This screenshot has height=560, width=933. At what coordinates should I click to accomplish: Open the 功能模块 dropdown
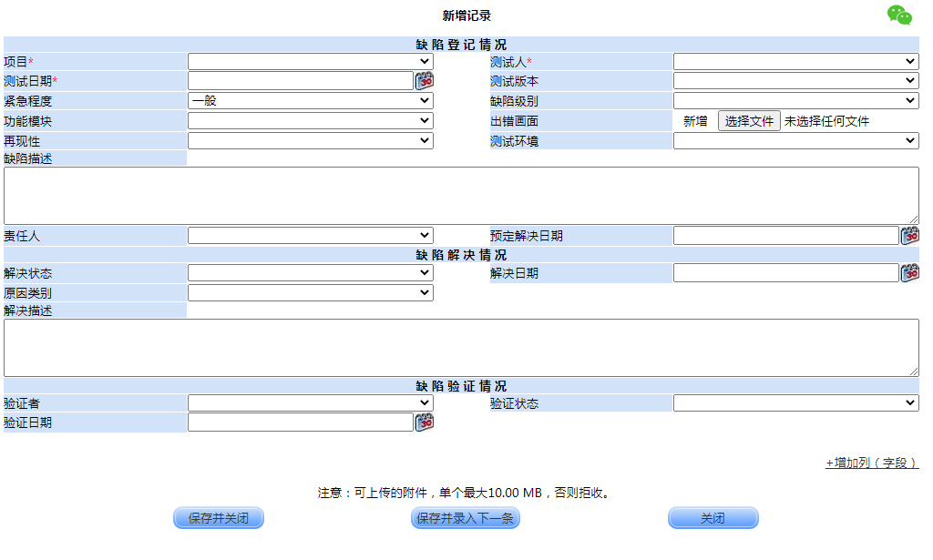coord(310,121)
